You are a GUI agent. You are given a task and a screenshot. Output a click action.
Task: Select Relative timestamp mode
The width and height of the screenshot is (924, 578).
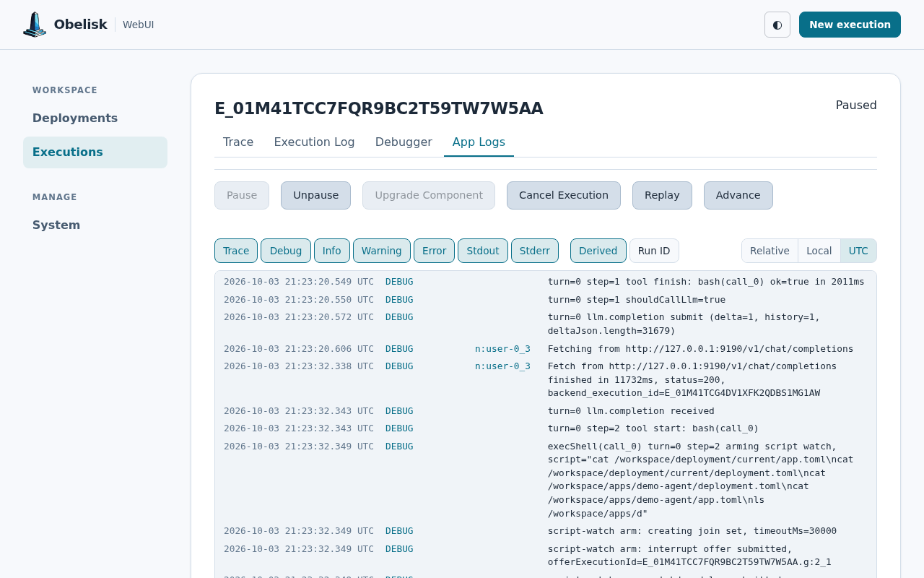[x=770, y=251]
